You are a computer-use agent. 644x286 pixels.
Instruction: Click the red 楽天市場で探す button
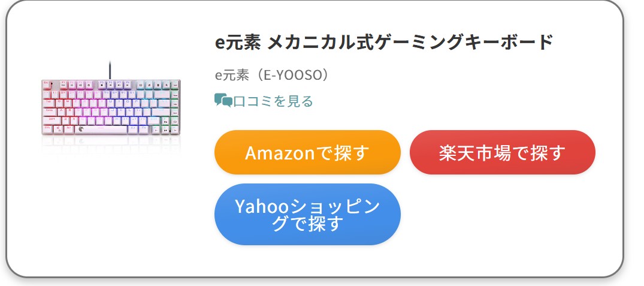(502, 152)
